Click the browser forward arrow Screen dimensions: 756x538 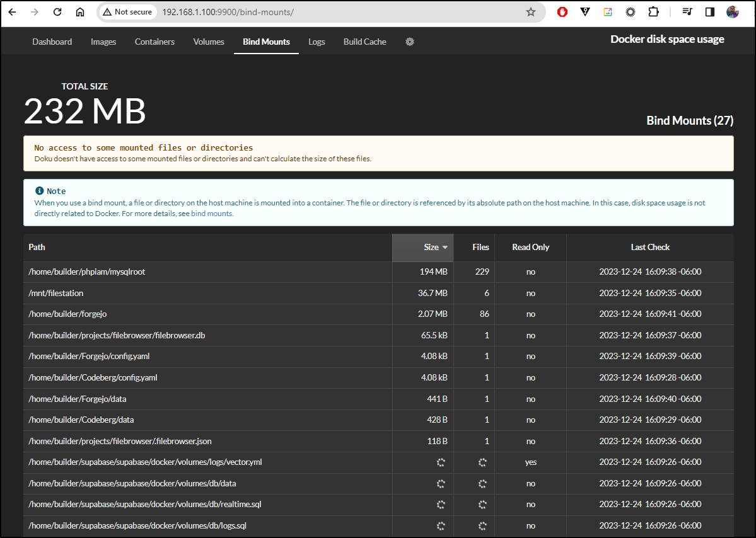(x=34, y=12)
